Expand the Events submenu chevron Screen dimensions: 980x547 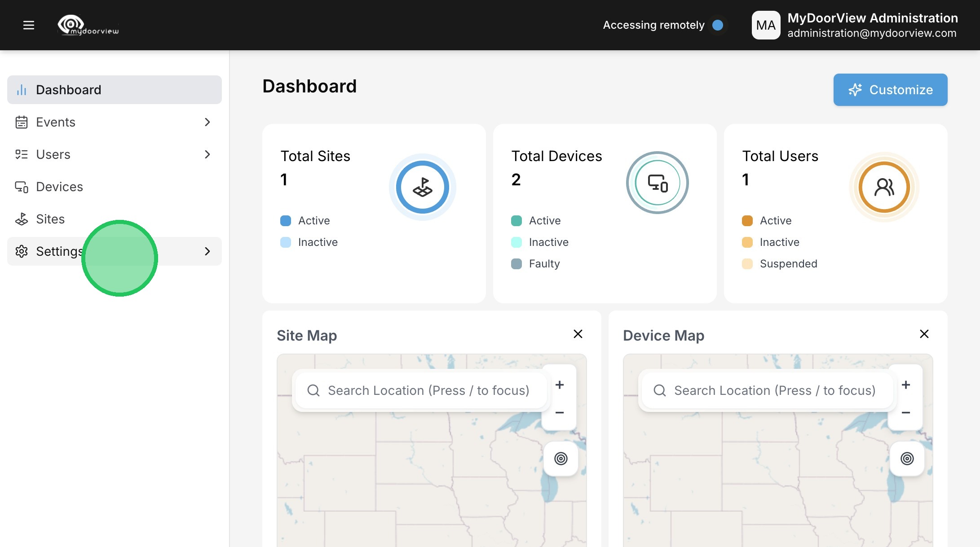pyautogui.click(x=207, y=122)
